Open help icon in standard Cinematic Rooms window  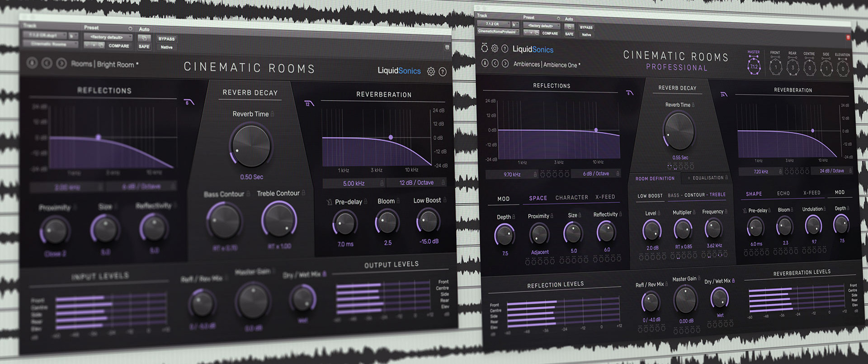[443, 71]
